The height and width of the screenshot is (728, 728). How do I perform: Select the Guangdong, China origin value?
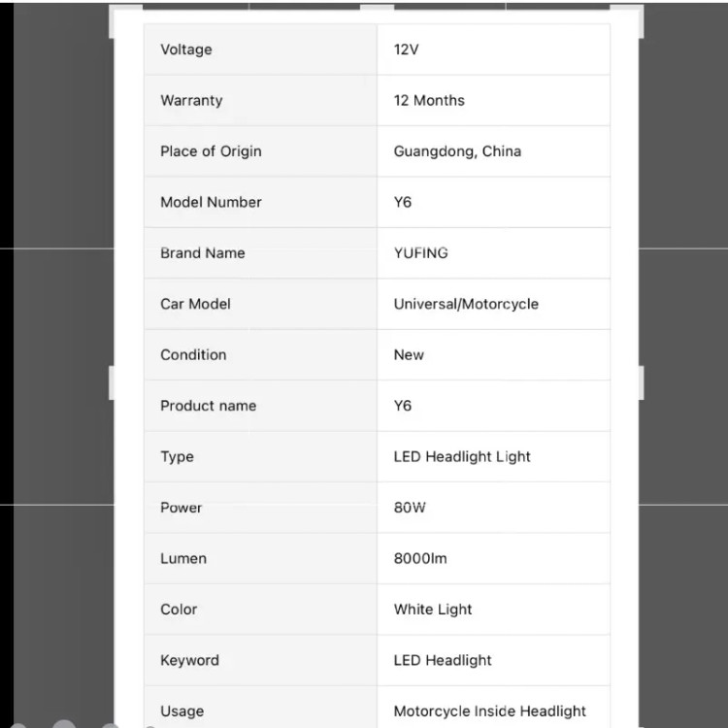(457, 151)
